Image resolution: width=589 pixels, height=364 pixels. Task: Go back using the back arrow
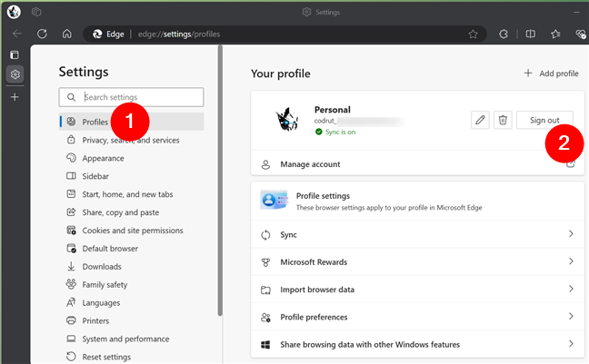click(x=17, y=34)
